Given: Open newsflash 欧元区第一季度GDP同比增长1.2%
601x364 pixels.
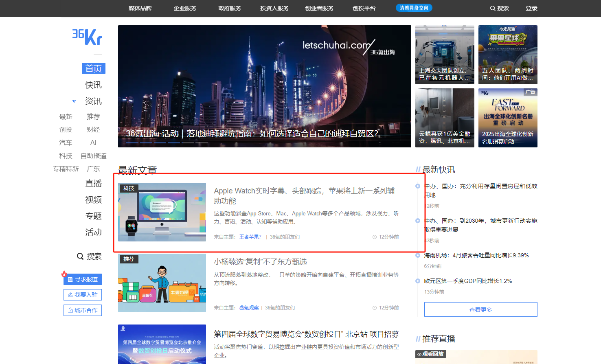Looking at the screenshot, I should [x=468, y=281].
